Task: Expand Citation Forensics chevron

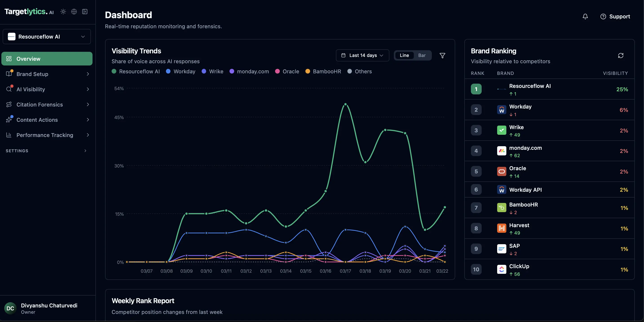Action: pos(88,104)
